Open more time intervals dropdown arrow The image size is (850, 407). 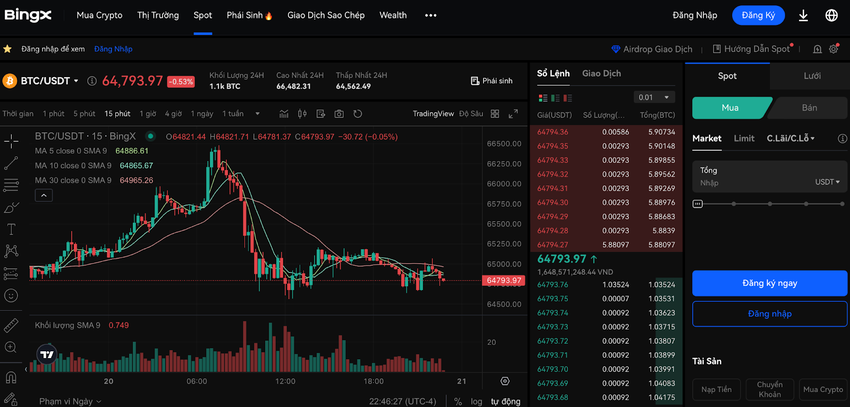[257, 114]
